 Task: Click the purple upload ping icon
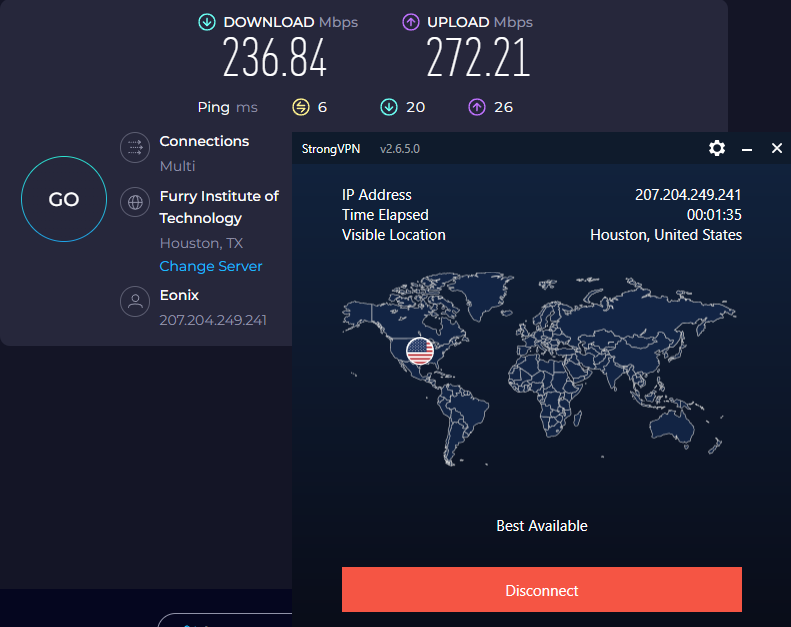click(x=477, y=107)
